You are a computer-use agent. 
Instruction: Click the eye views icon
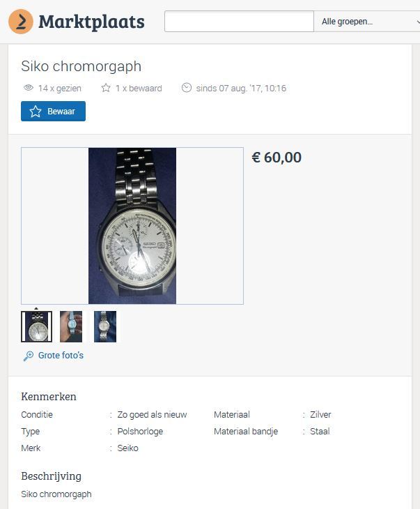click(29, 89)
